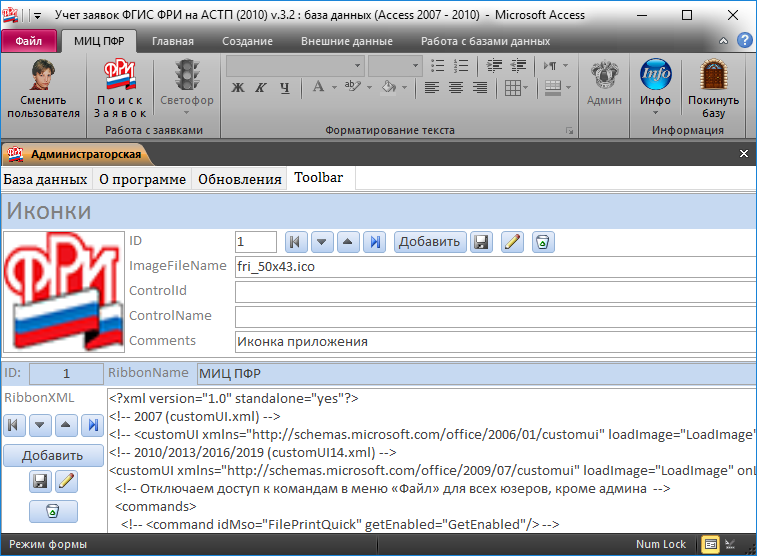Click the pencil edit icon beside Добавить
Image resolution: width=757 pixels, height=556 pixels.
coord(512,241)
